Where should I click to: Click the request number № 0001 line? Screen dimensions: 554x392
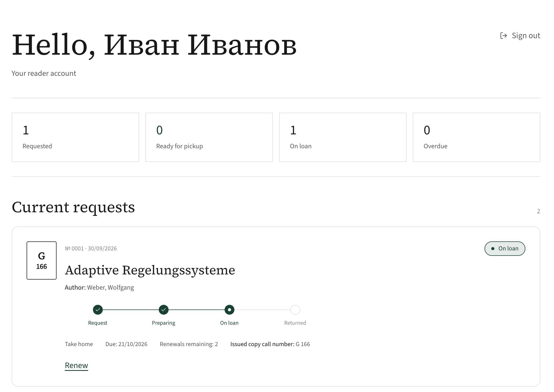tap(91, 249)
